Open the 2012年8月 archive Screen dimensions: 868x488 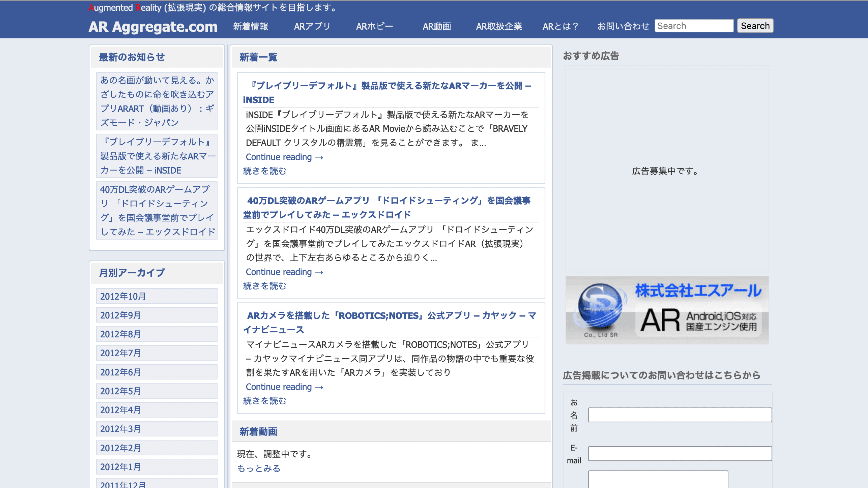[157, 334]
